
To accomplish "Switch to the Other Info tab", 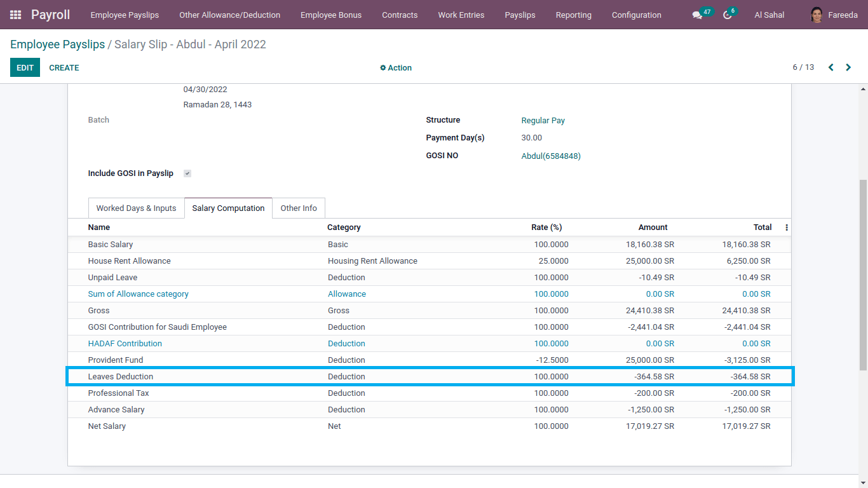I will pyautogui.click(x=299, y=208).
